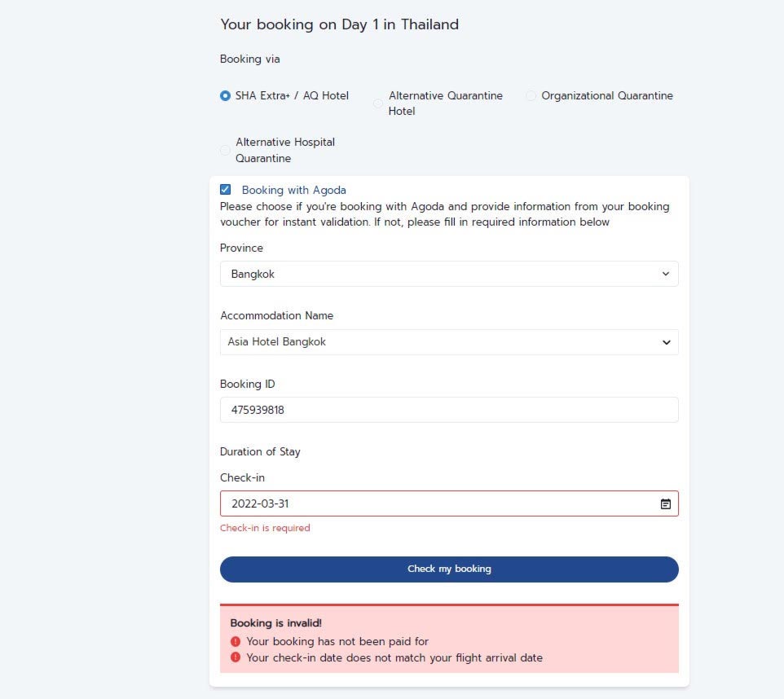
Task: Open the Province dropdown showing Bangkok
Action: (x=448, y=274)
